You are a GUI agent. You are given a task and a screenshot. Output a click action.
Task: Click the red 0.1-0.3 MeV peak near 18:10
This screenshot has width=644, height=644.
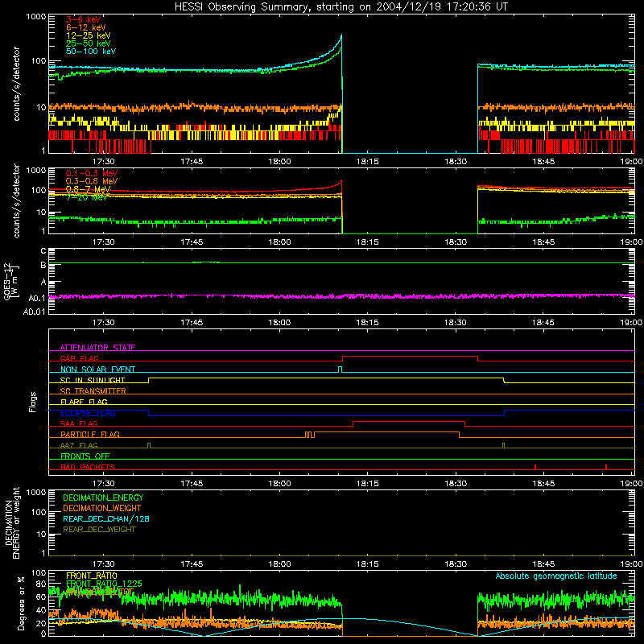click(x=341, y=180)
